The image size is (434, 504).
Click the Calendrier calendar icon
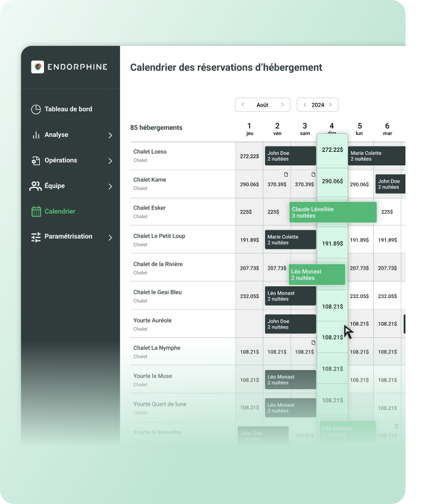click(36, 211)
